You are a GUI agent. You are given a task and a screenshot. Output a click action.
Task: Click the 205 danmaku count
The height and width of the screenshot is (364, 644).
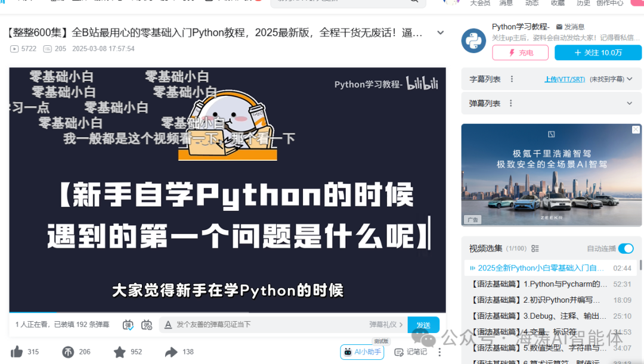(55, 48)
